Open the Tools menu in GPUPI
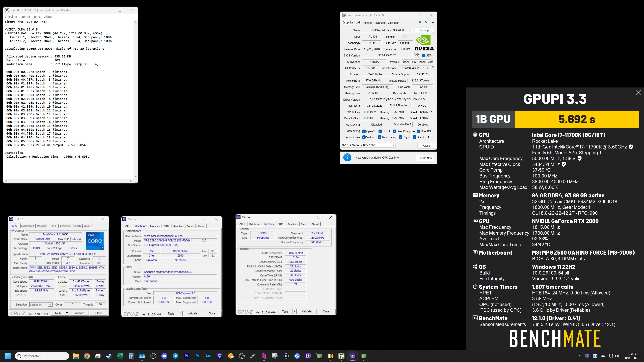This screenshot has width=644, height=362. [x=37, y=17]
